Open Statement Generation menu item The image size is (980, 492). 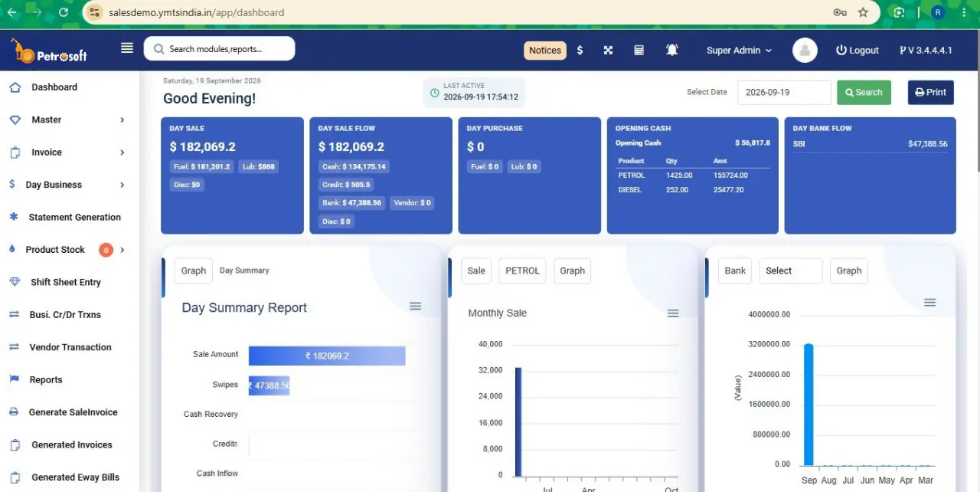pyautogui.click(x=75, y=217)
